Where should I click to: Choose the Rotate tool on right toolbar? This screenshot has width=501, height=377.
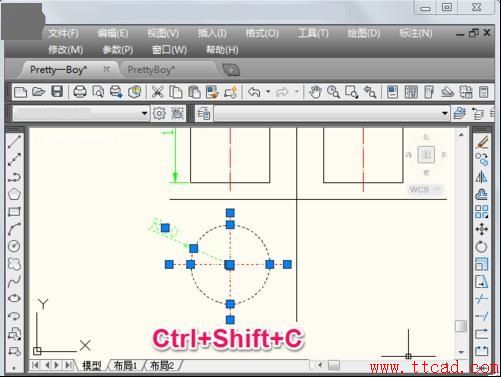481,247
